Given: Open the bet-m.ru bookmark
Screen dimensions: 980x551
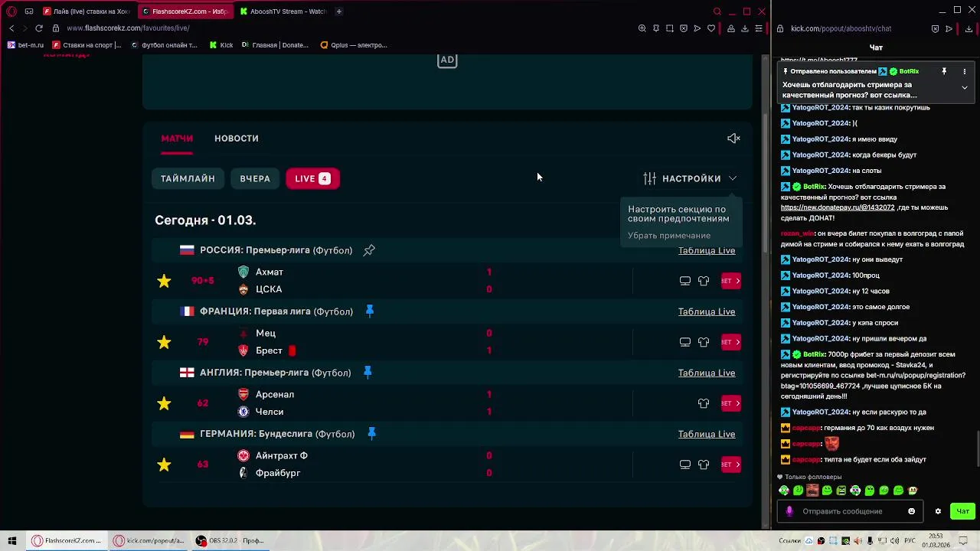Looking at the screenshot, I should [25, 45].
